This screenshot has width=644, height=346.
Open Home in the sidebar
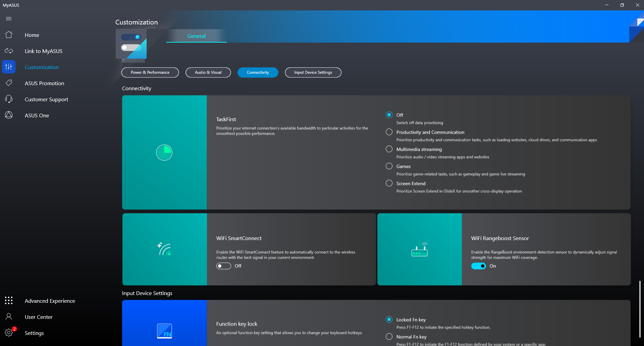click(32, 35)
